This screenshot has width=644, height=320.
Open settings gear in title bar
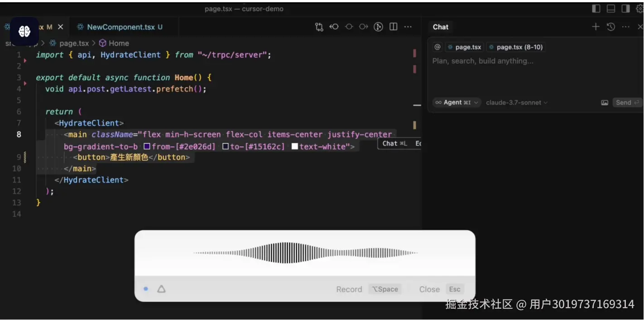(639, 9)
